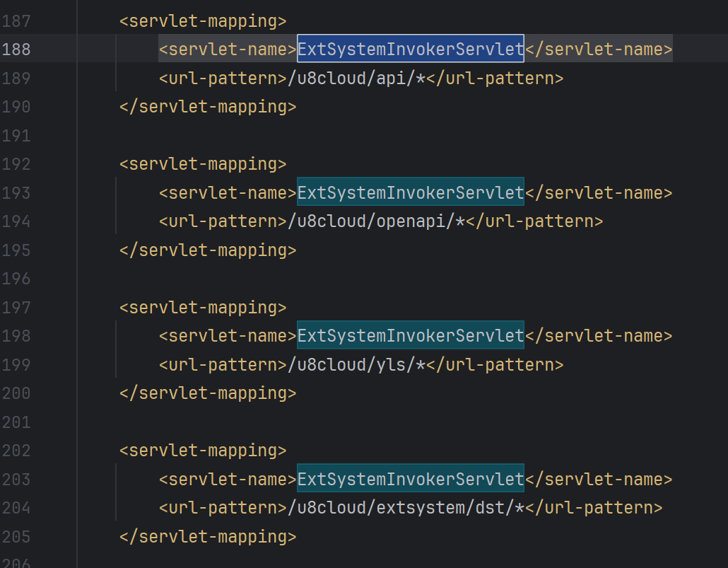Image resolution: width=728 pixels, height=568 pixels.
Task: Click the selected ExtSystemInvokerServlet on line 188
Action: point(410,50)
